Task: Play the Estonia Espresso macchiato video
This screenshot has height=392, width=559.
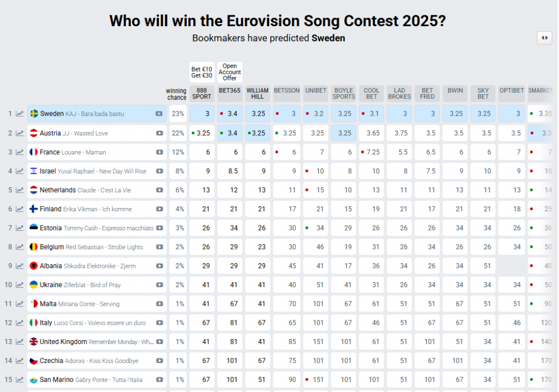Action: point(159,228)
